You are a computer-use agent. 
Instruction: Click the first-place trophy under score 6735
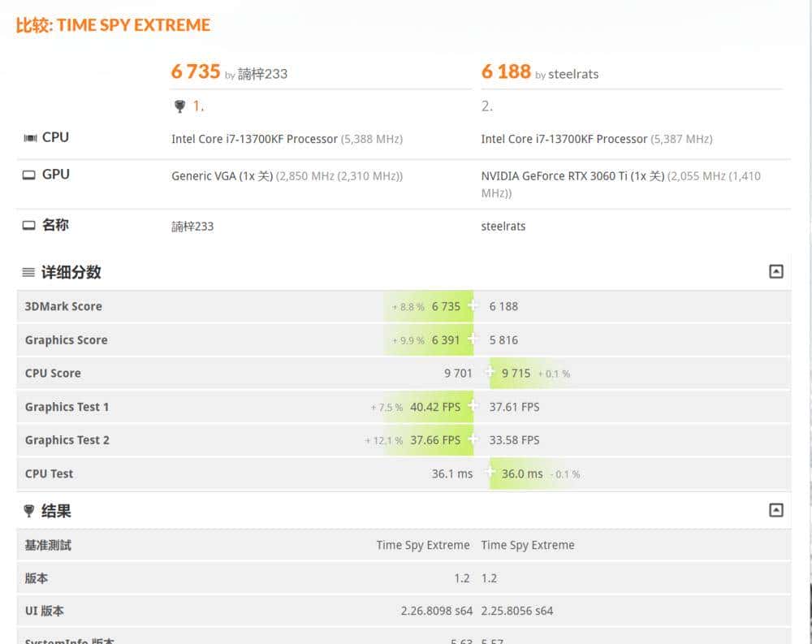coord(179,106)
